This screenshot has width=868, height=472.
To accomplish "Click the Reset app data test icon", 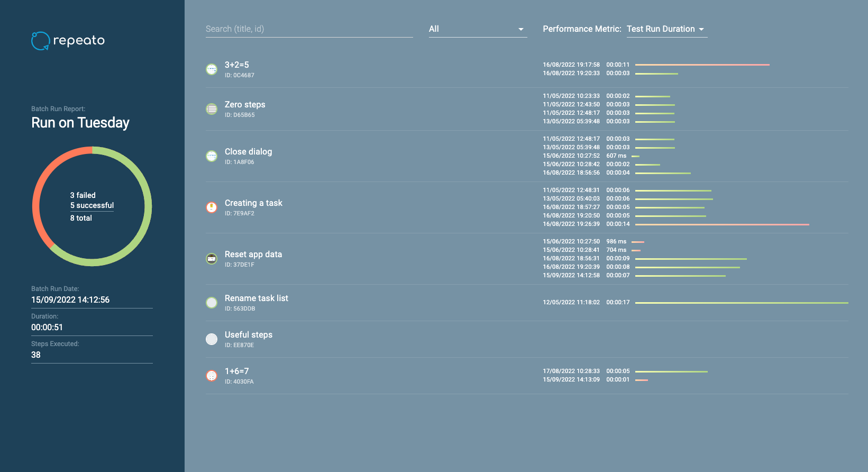I will click(212, 259).
